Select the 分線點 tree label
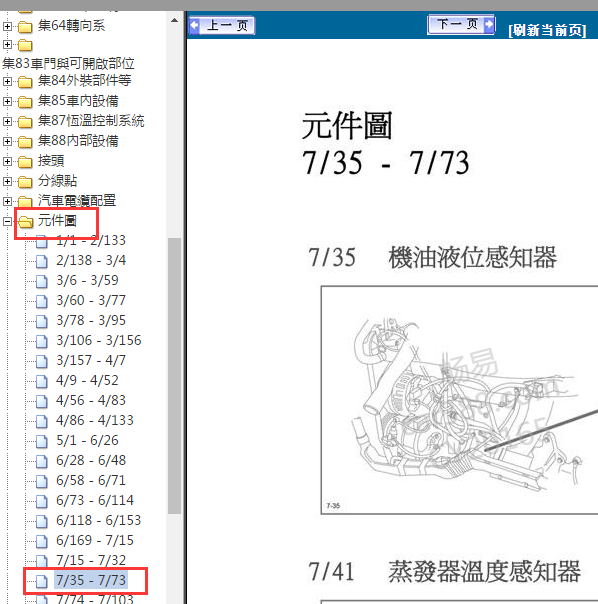 click(57, 181)
